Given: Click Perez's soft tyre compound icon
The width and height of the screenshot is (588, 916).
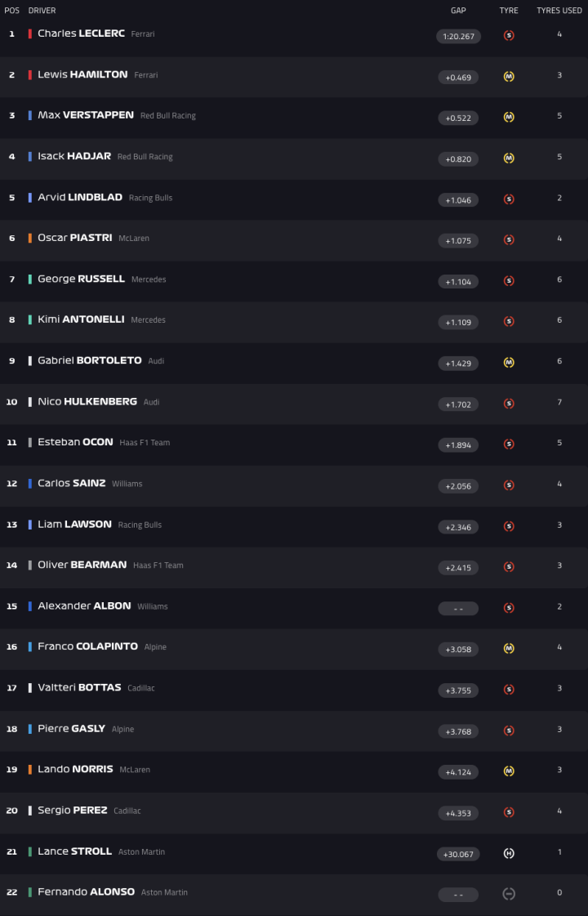Looking at the screenshot, I should click(509, 812).
